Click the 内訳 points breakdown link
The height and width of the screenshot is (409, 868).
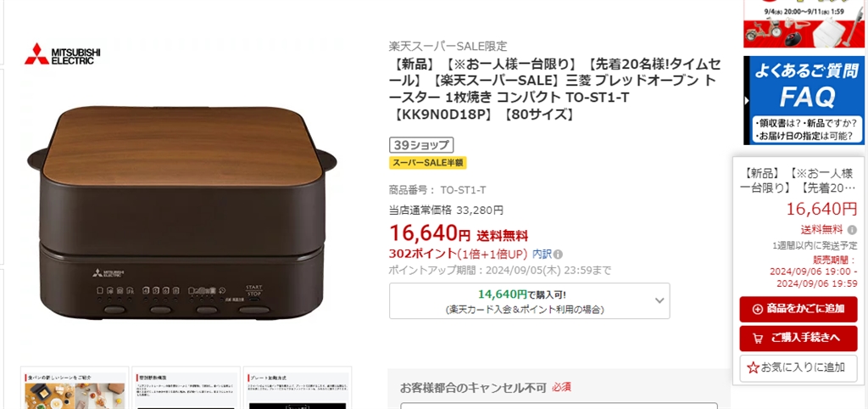(542, 254)
